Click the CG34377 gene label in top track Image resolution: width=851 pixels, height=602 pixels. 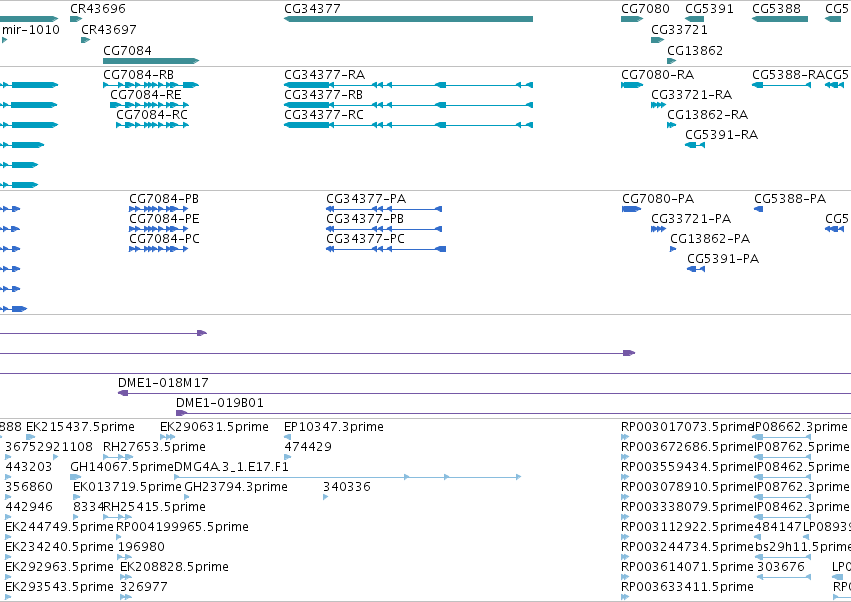tap(312, 9)
